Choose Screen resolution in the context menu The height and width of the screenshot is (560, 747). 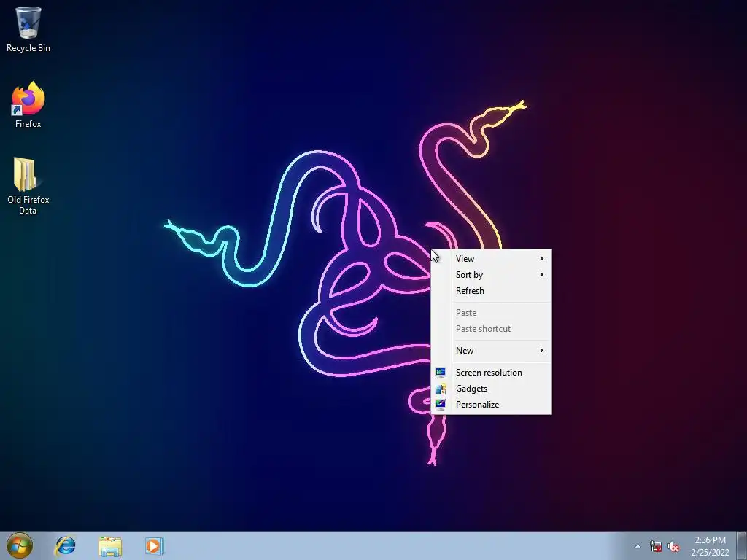pyautogui.click(x=491, y=373)
